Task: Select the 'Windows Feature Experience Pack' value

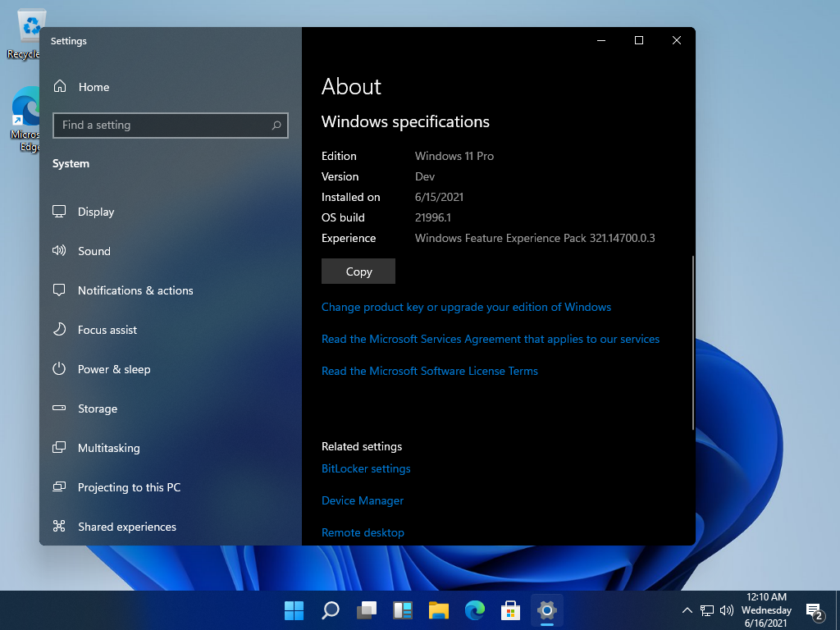Action: 535,238
